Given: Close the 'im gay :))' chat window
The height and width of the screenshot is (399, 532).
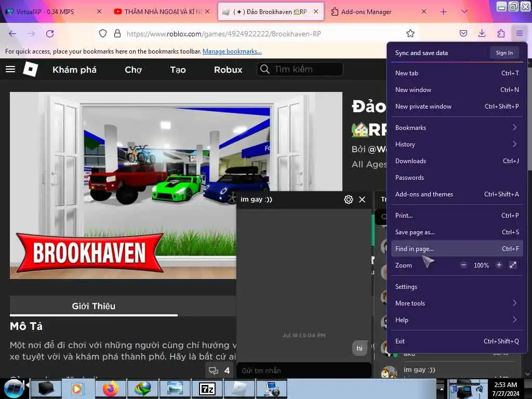Looking at the screenshot, I should [362, 199].
